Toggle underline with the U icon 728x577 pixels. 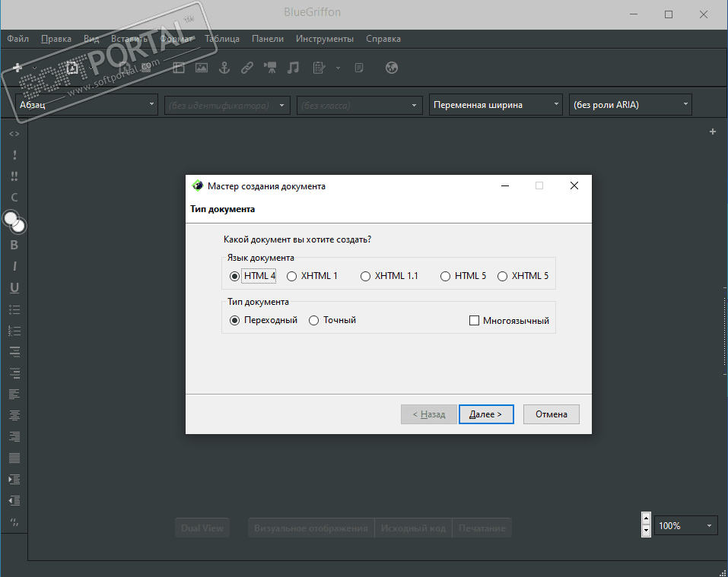[x=14, y=287]
